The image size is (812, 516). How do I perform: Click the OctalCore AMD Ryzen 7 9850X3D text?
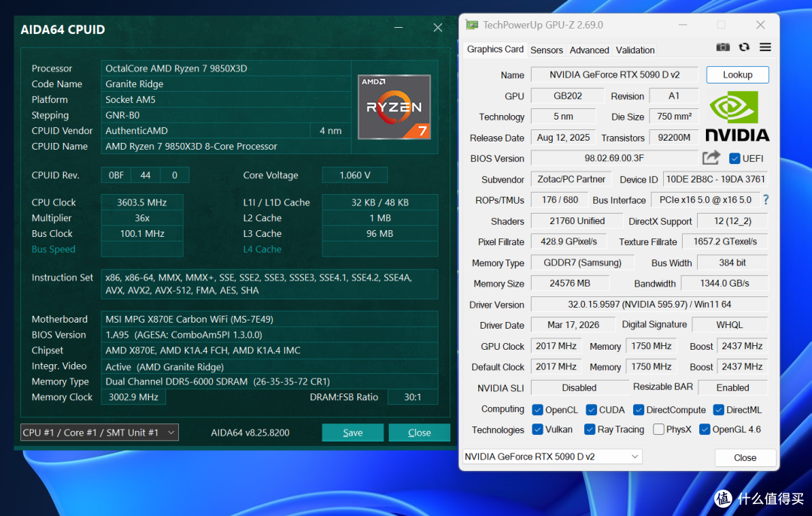[176, 68]
